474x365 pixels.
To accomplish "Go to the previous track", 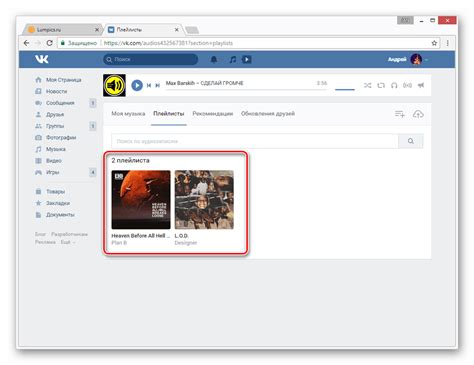I will tap(149, 85).
